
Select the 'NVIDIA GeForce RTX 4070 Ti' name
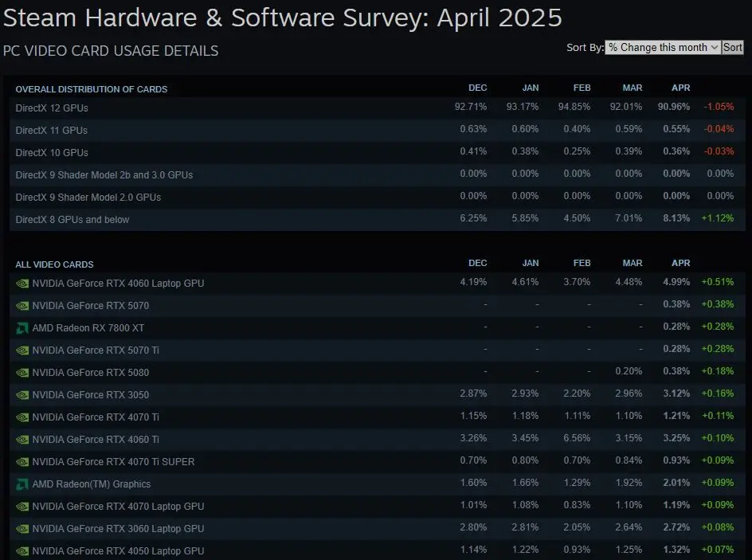[x=96, y=417]
